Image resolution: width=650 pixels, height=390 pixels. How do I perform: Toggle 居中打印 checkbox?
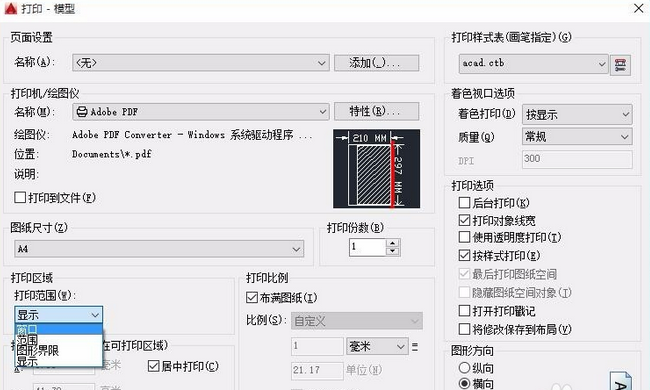point(153,366)
